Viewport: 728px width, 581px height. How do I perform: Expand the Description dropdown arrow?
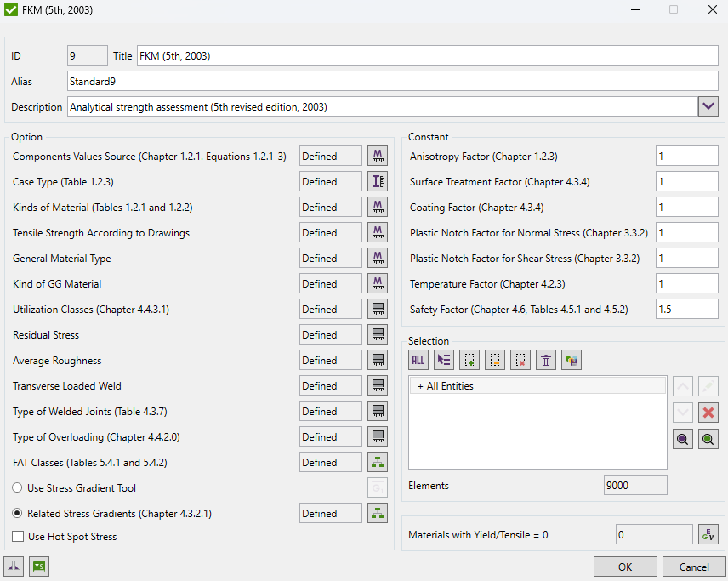click(708, 106)
